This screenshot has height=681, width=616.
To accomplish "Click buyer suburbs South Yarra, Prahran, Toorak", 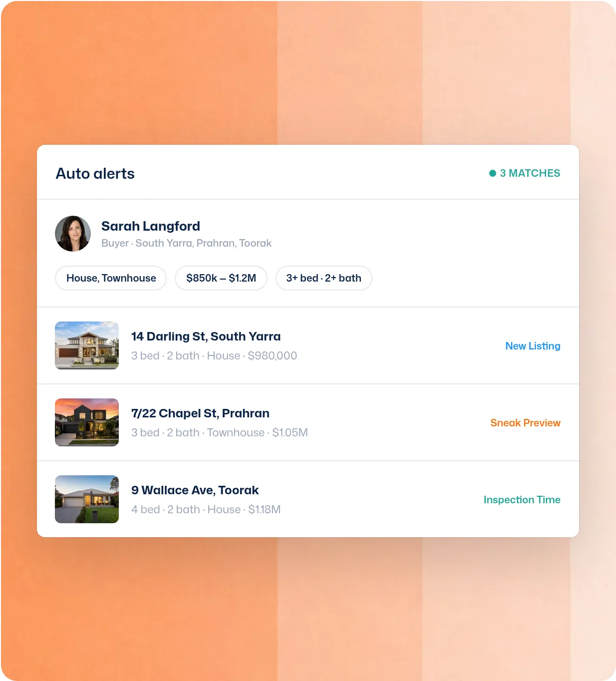I will (x=204, y=243).
